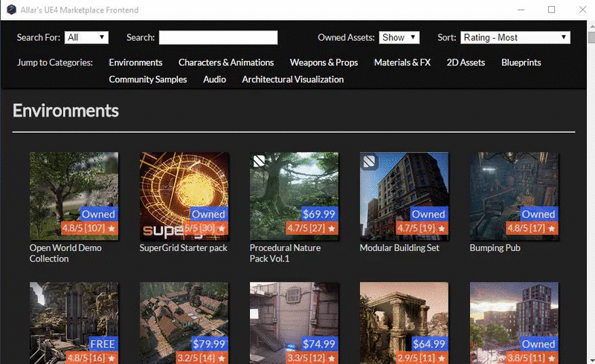Open the FREE ruins environment thumbnail
This screenshot has height=364, width=595.
(x=74, y=322)
